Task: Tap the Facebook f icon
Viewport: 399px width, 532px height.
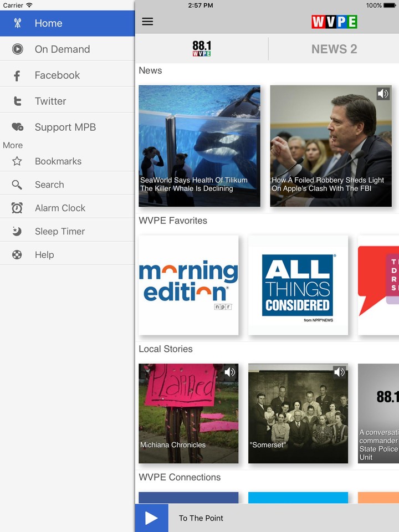Action: (x=17, y=75)
